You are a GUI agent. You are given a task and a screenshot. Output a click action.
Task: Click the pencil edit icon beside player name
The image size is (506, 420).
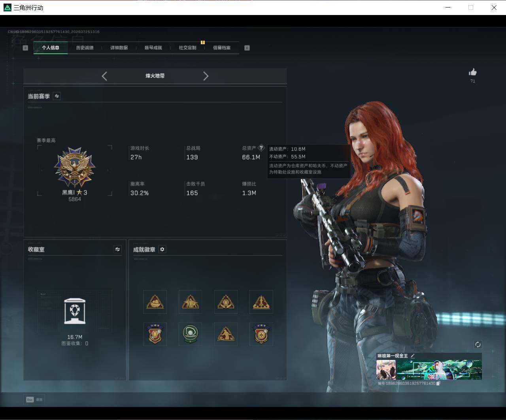tap(413, 356)
